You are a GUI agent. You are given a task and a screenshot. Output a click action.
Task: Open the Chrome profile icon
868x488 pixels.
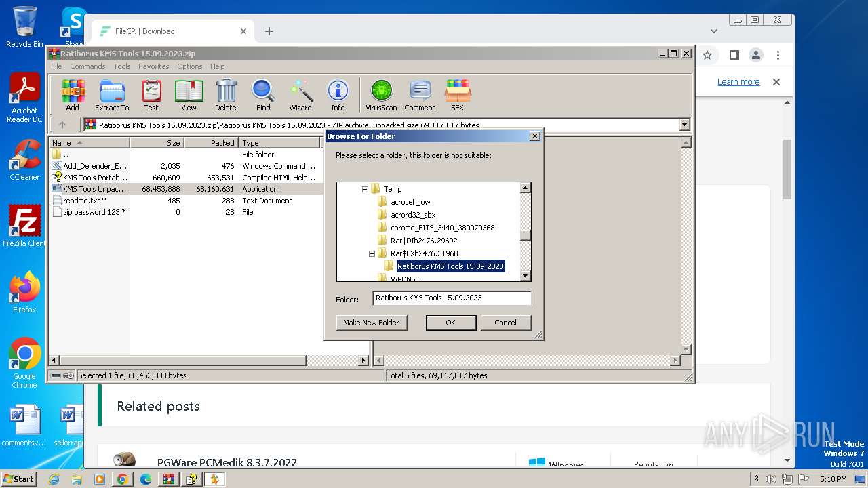(755, 55)
